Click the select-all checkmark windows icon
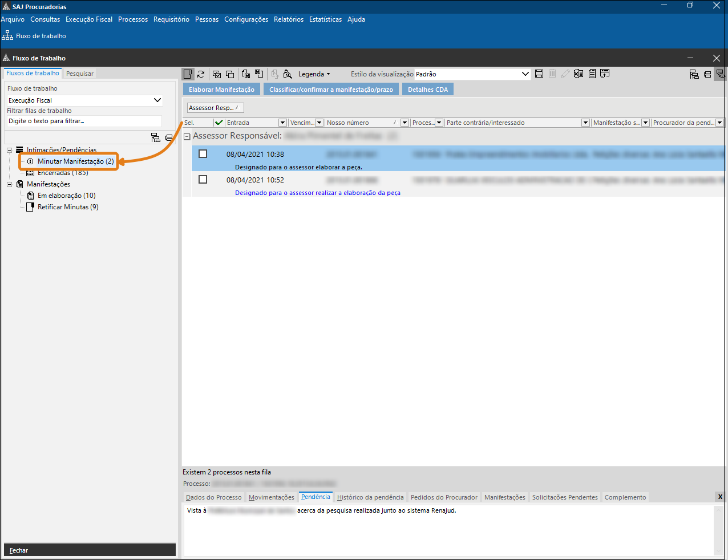Screen dimensions: 728x560 pos(217,74)
